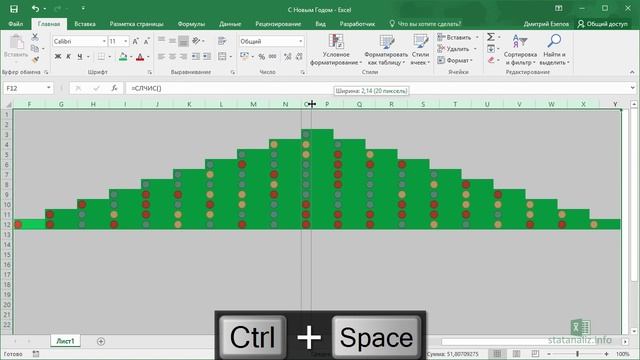Apply the fill color swatch
The width and height of the screenshot is (640, 360).
pyautogui.click(x=123, y=56)
